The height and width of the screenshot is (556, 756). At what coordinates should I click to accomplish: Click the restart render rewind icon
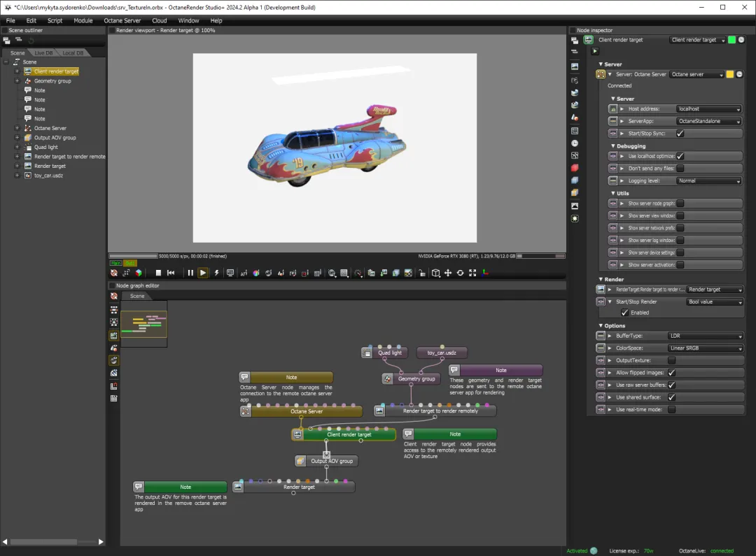click(170, 273)
